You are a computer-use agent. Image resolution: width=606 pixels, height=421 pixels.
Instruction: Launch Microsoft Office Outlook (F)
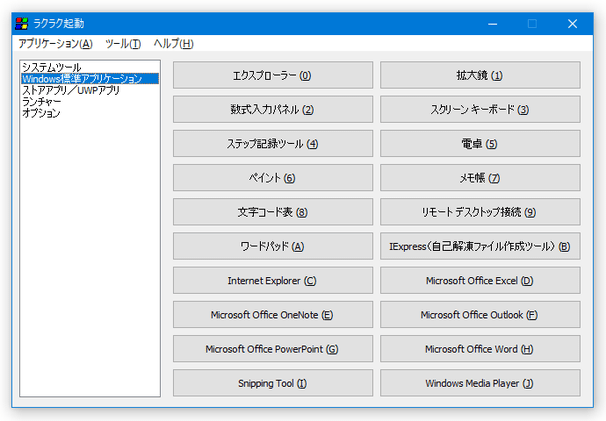point(480,315)
